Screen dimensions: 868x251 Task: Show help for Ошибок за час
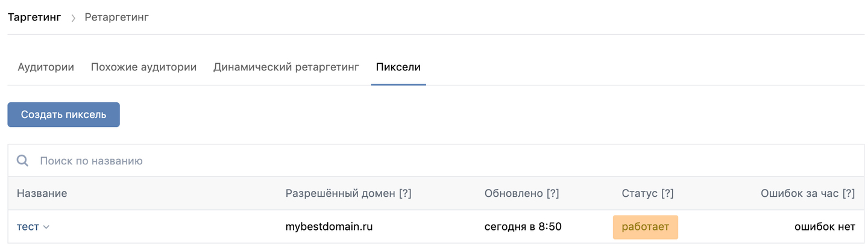pos(849,193)
